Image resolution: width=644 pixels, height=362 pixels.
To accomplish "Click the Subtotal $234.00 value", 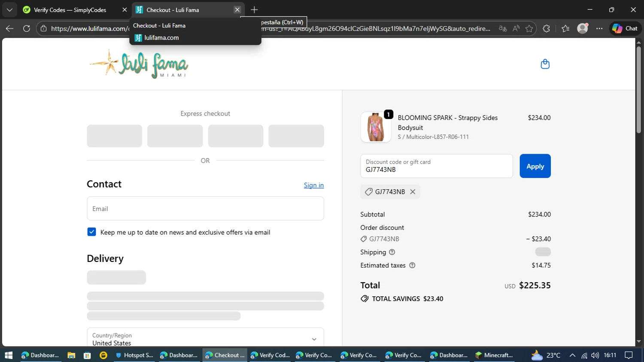I will (x=539, y=214).
